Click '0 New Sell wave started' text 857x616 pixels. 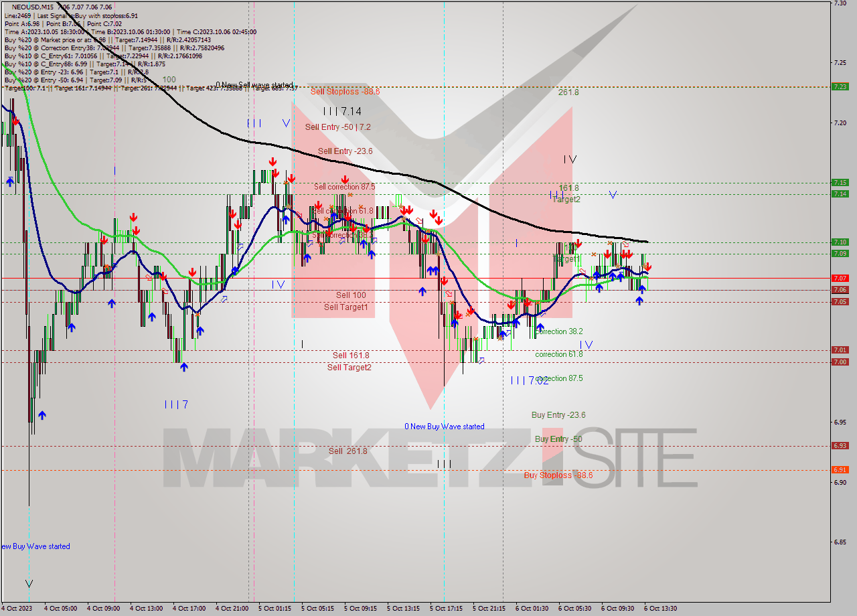pos(254,86)
